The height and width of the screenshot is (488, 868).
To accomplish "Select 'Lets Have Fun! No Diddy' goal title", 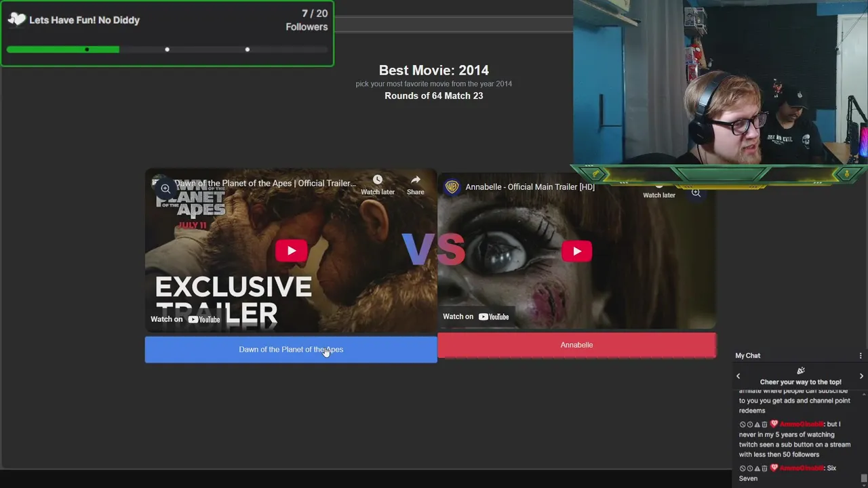I will click(x=85, y=20).
